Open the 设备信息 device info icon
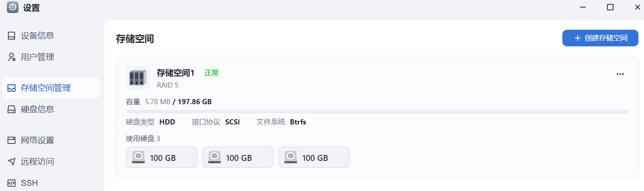This screenshot has width=644, height=191. [11, 36]
